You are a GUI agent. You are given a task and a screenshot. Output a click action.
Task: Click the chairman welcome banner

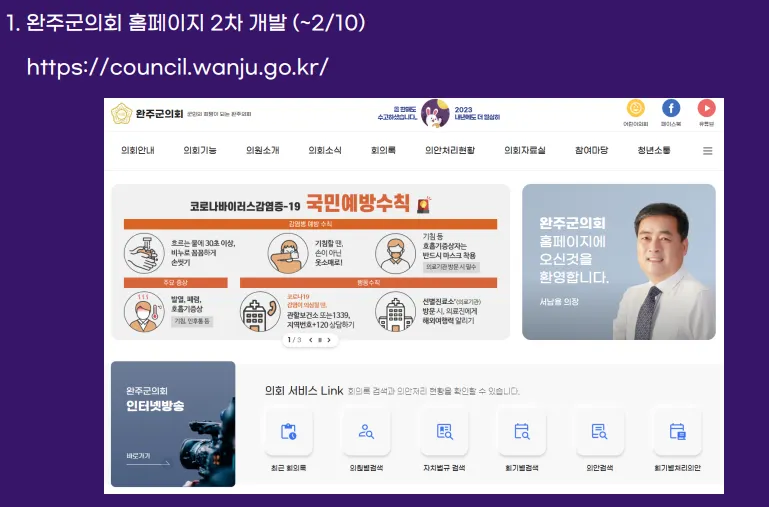tap(619, 262)
